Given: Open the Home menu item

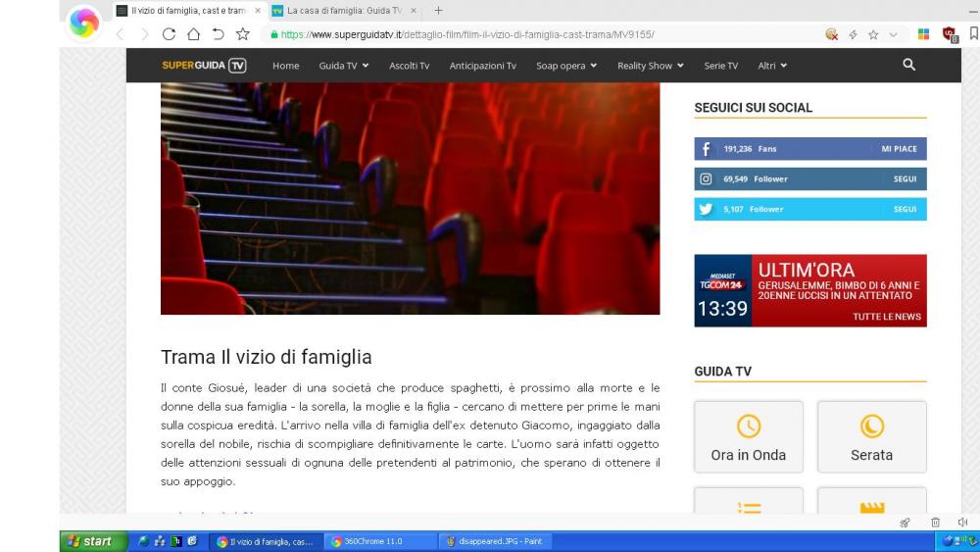Looking at the screenshot, I should [x=285, y=66].
